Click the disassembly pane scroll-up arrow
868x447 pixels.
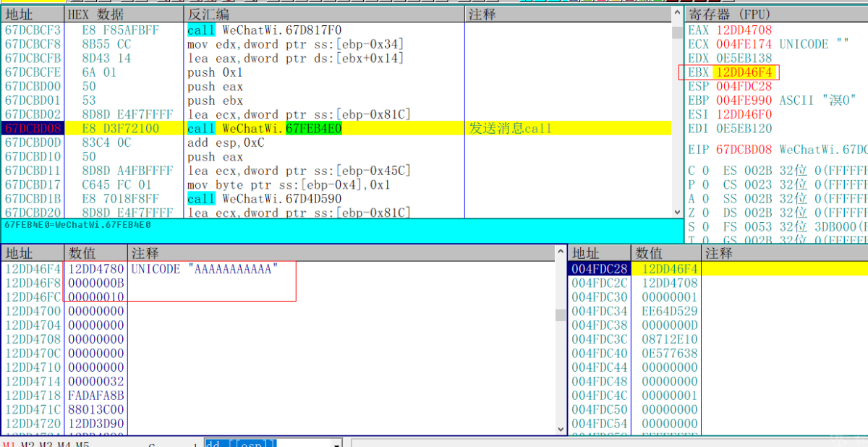678,14
